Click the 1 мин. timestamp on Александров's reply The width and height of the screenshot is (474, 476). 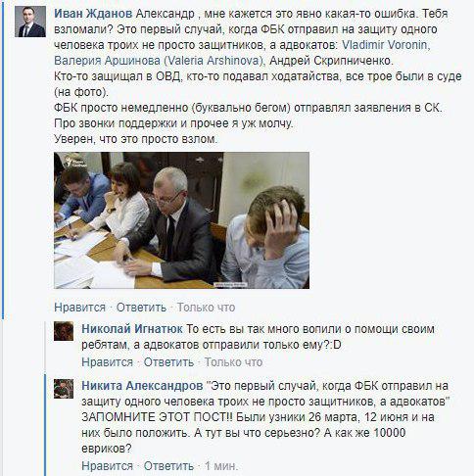tap(221, 466)
